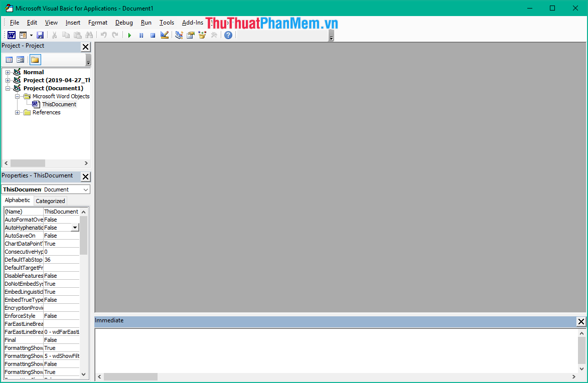Click the Redo arrow icon
Screen dimensions: 588x383
[115, 35]
